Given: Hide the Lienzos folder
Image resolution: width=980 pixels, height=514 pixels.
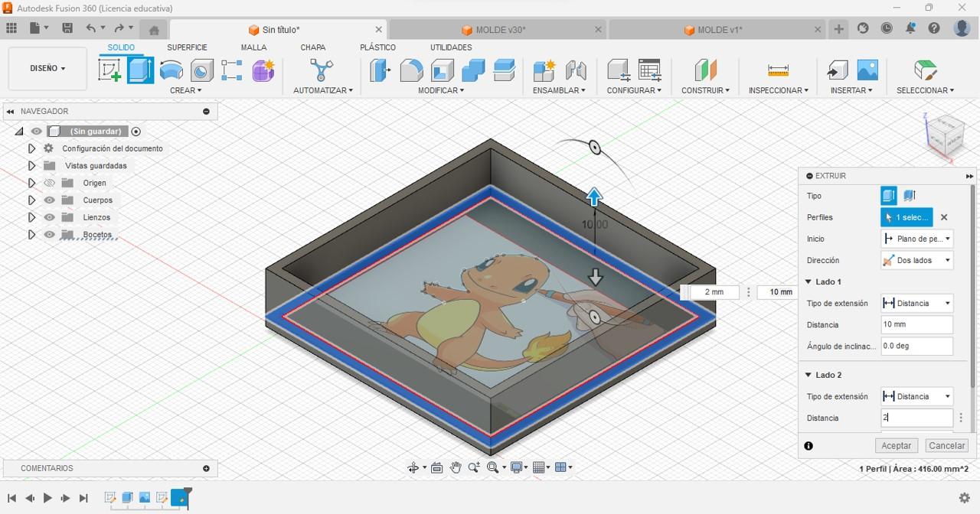Looking at the screenshot, I should coord(50,217).
